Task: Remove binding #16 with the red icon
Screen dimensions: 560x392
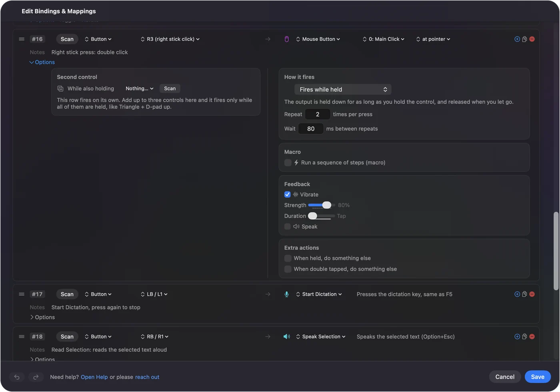Action: pos(532,39)
